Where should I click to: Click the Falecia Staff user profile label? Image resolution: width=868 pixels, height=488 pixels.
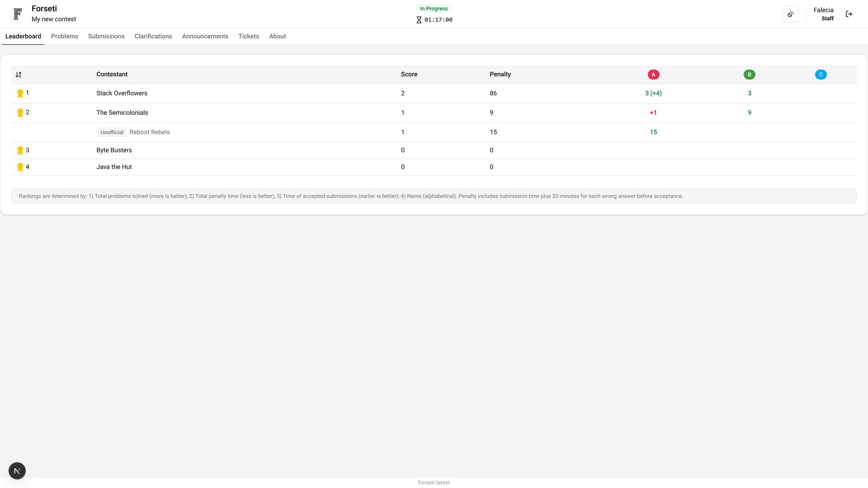pyautogui.click(x=823, y=14)
